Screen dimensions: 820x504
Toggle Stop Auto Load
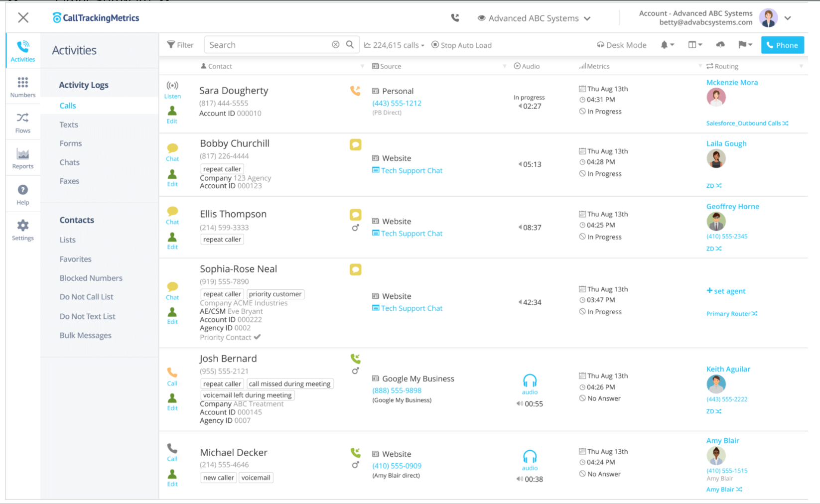(461, 45)
